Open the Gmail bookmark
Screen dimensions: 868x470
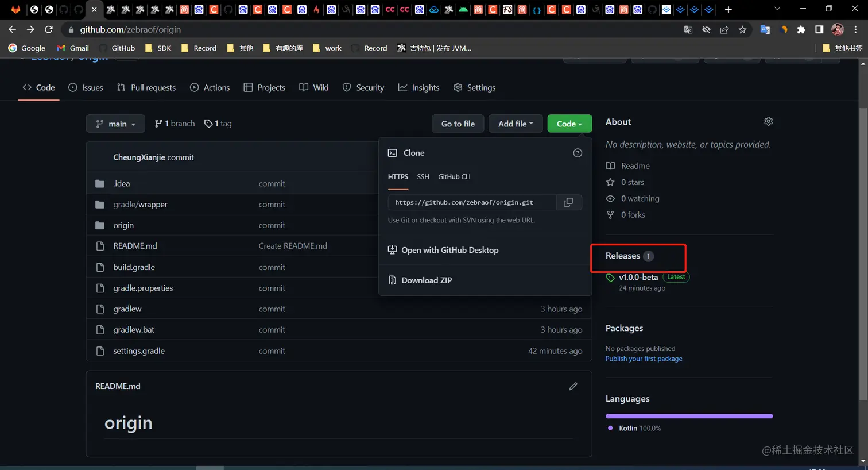click(x=72, y=48)
